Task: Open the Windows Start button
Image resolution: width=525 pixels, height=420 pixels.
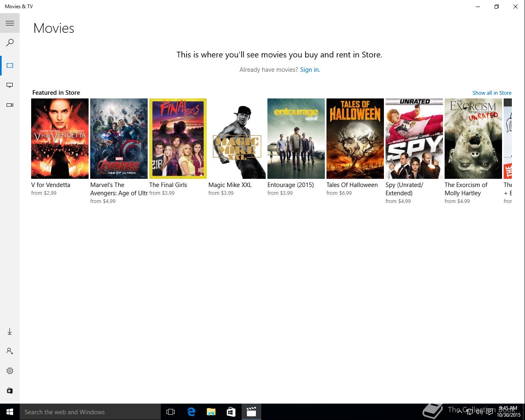Action: coord(10,412)
